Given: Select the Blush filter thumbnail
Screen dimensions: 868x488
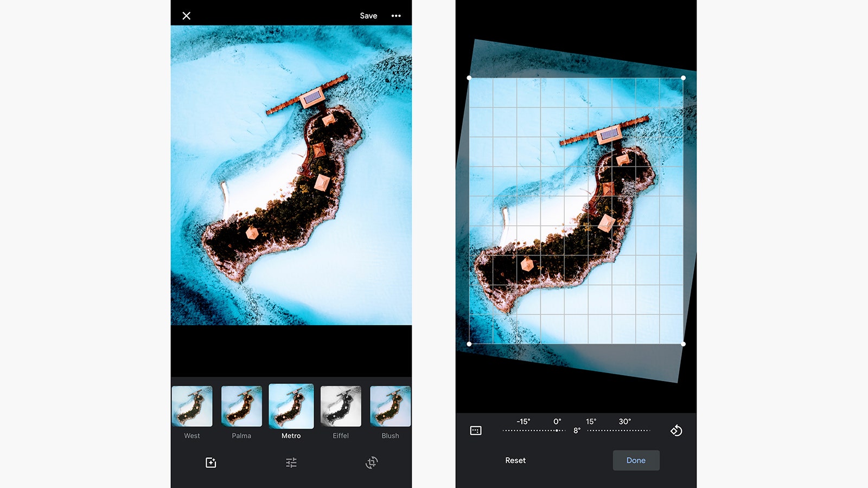Looking at the screenshot, I should point(390,406).
